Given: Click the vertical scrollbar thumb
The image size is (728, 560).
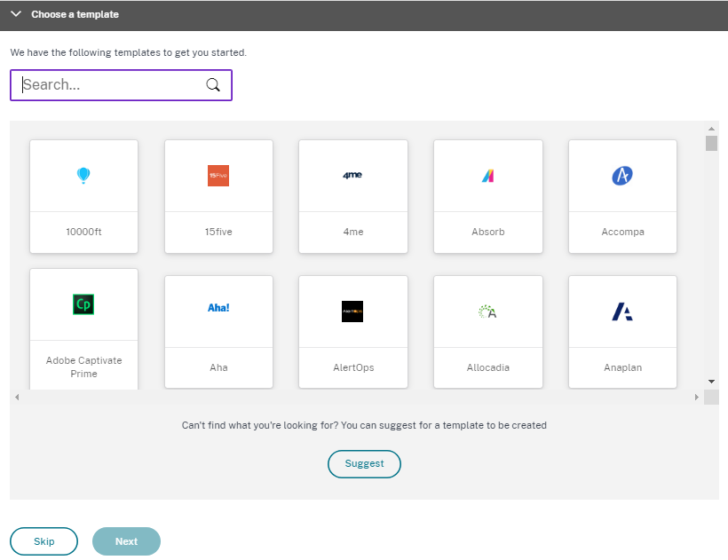Looking at the screenshot, I should coord(711,144).
